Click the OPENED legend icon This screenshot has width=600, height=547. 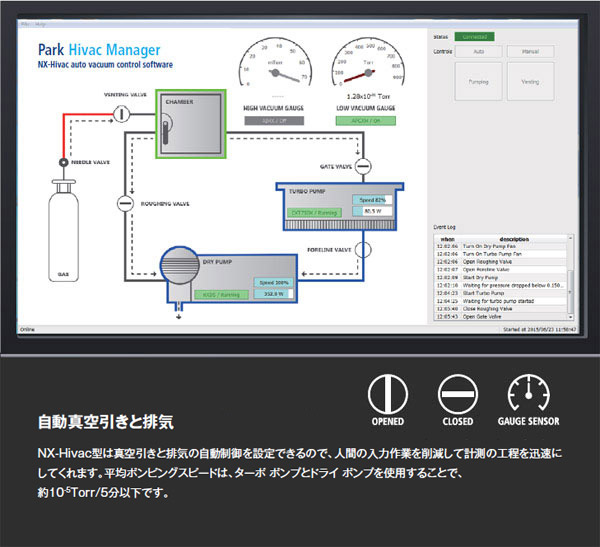(x=388, y=394)
